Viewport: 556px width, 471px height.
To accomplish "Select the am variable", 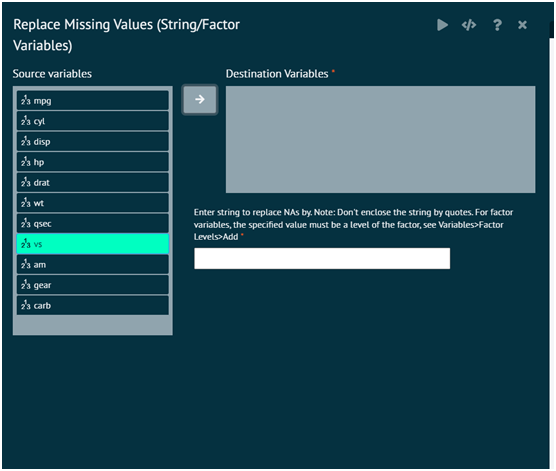I will click(x=93, y=265).
